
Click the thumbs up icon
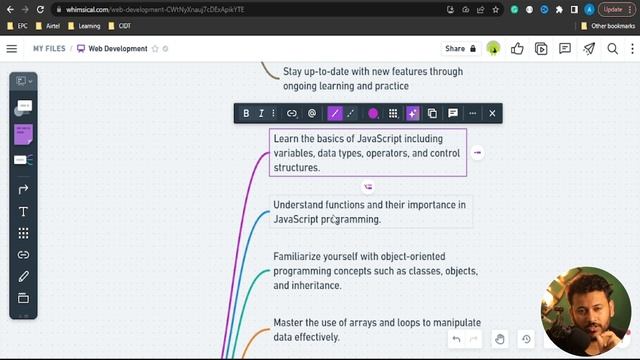pos(517,49)
